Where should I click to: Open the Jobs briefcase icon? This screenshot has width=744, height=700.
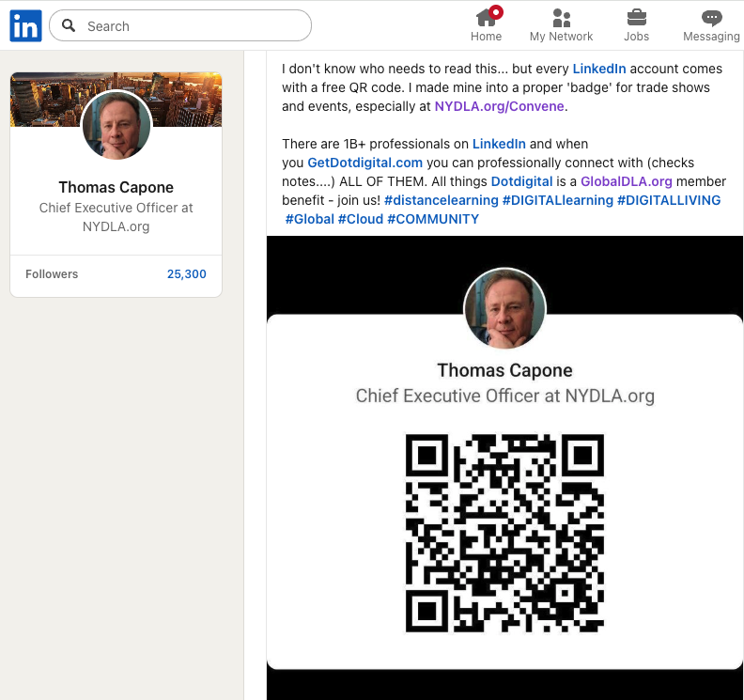point(636,17)
